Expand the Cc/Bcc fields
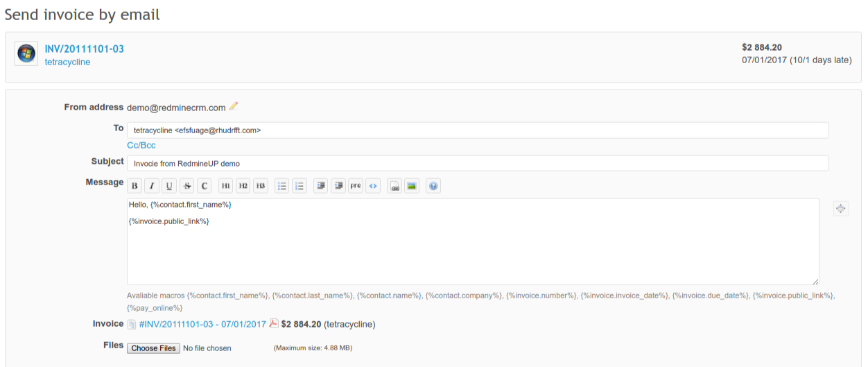The width and height of the screenshot is (868, 367). pos(141,145)
